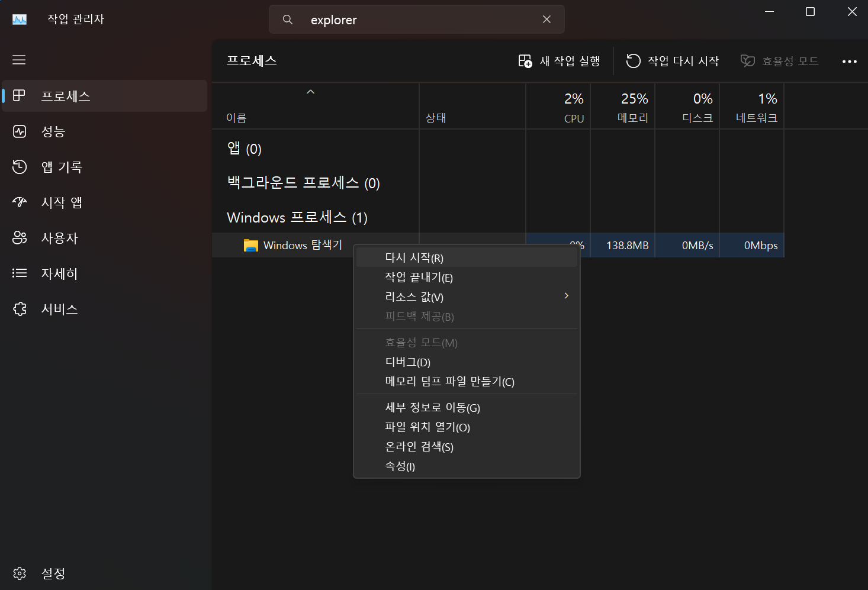Click into the search box containing explorer
The width and height of the screenshot is (868, 590).
[x=417, y=20]
